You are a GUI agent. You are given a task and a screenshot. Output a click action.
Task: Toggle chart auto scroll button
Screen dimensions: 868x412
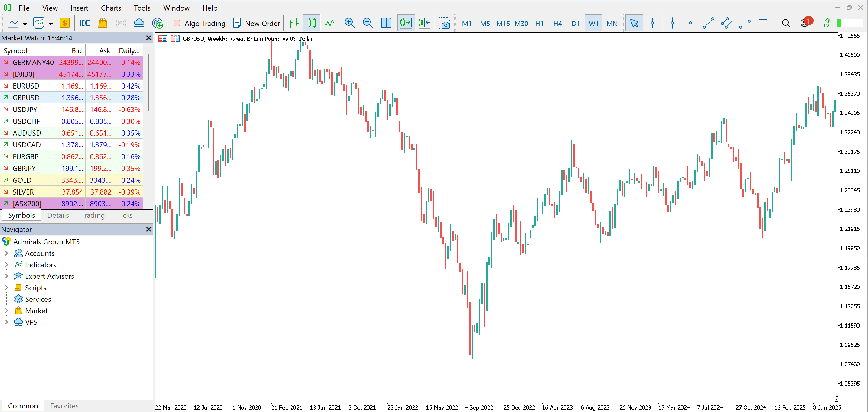[406, 23]
